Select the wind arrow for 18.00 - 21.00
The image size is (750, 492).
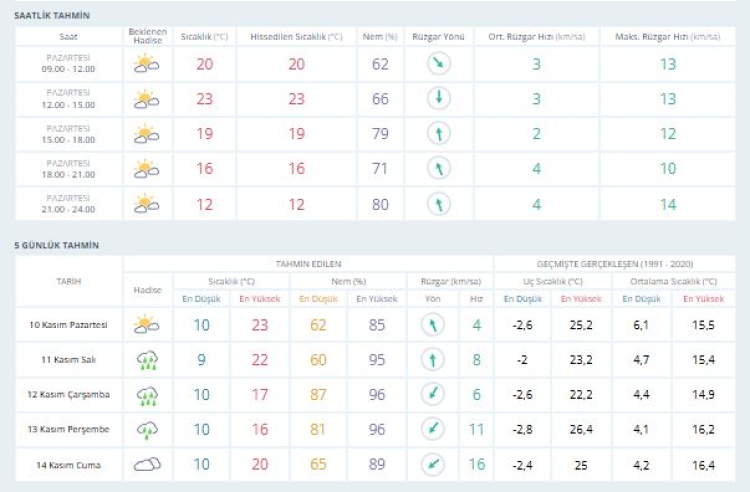coord(437,169)
